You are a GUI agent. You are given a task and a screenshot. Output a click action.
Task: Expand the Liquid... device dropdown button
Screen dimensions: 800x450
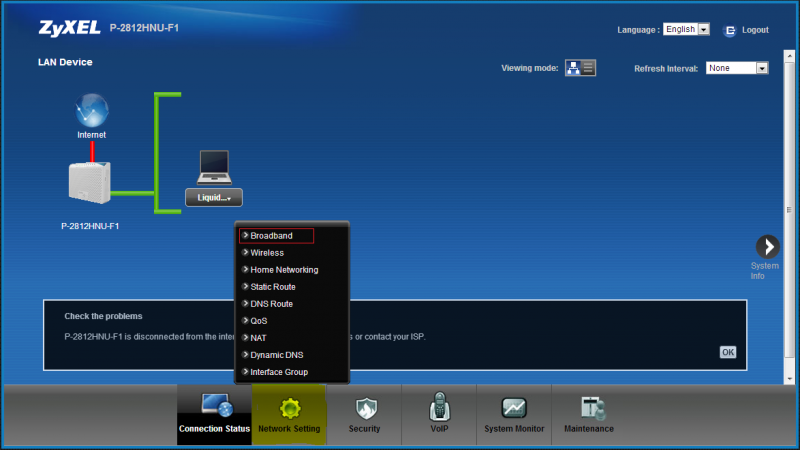tap(214, 197)
